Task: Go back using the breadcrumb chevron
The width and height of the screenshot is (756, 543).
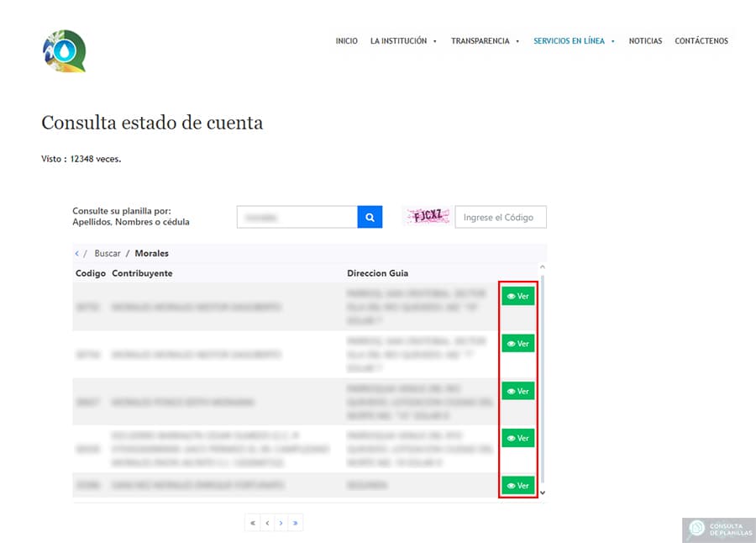Action: [77, 253]
